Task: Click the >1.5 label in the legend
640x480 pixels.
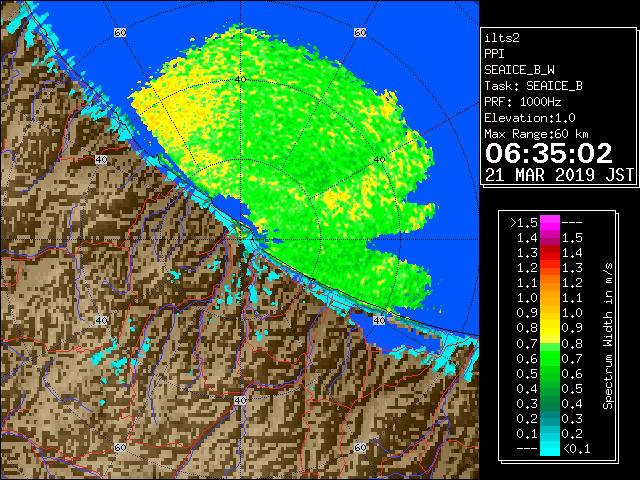Action: coord(524,223)
